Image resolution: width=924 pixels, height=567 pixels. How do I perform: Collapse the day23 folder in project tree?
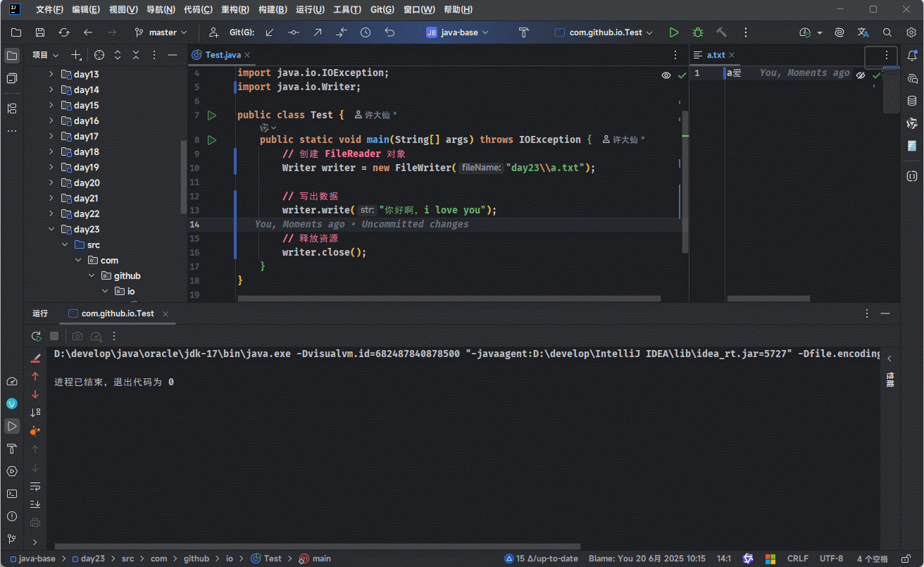coord(51,230)
